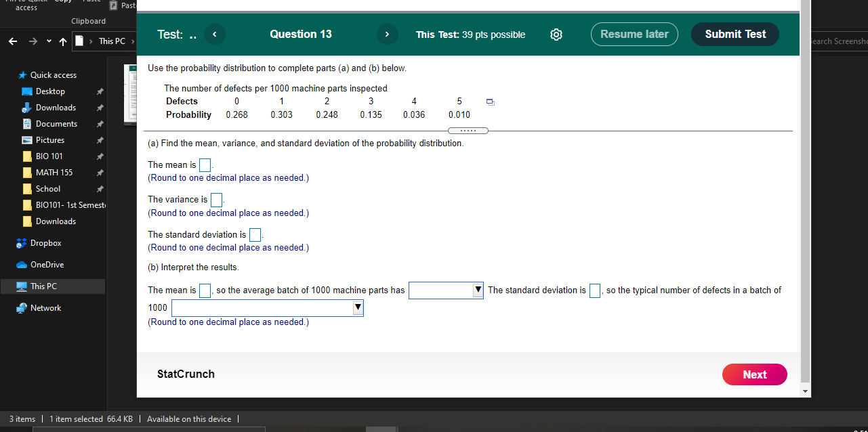Viewport: 868px width, 432px height.
Task: Collapse the dotted divider handle above part (a)
Action: [468, 130]
